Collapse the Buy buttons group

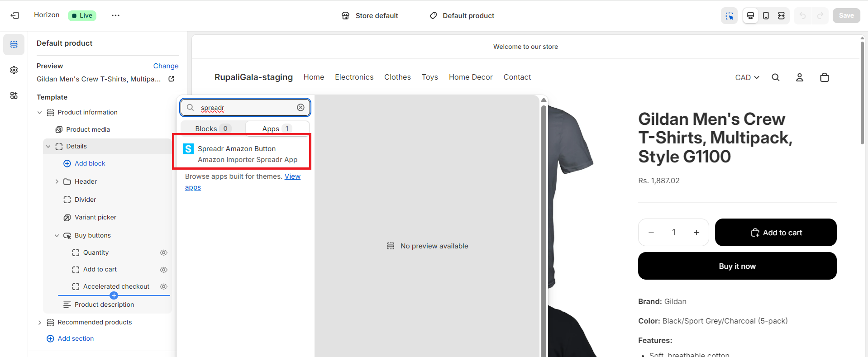coord(57,235)
